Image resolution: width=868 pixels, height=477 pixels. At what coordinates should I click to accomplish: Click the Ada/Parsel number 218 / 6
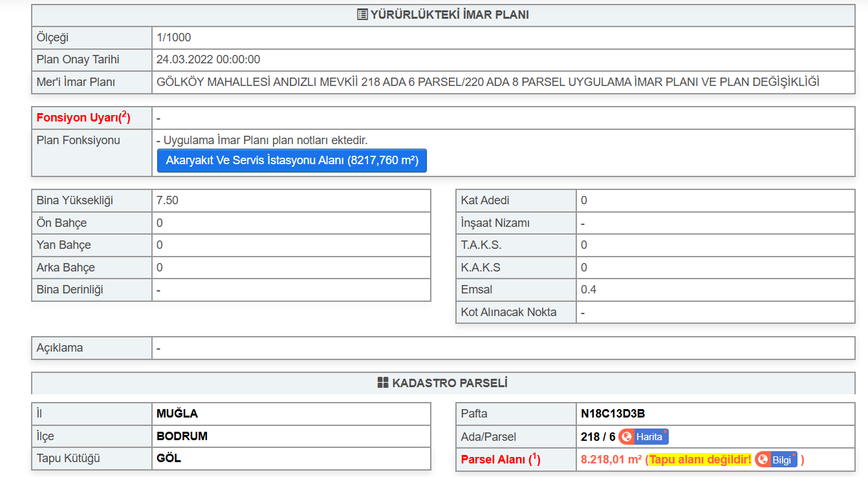pos(598,437)
